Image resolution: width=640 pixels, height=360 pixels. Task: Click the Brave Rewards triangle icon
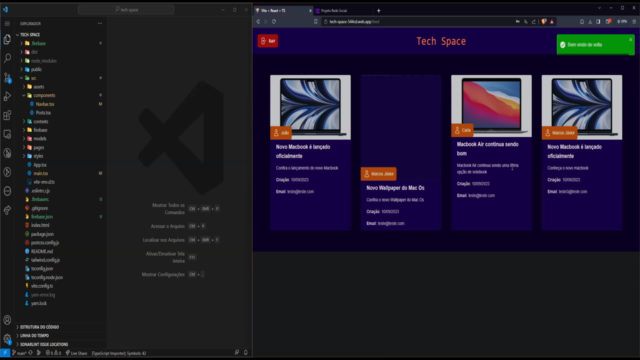(x=552, y=22)
